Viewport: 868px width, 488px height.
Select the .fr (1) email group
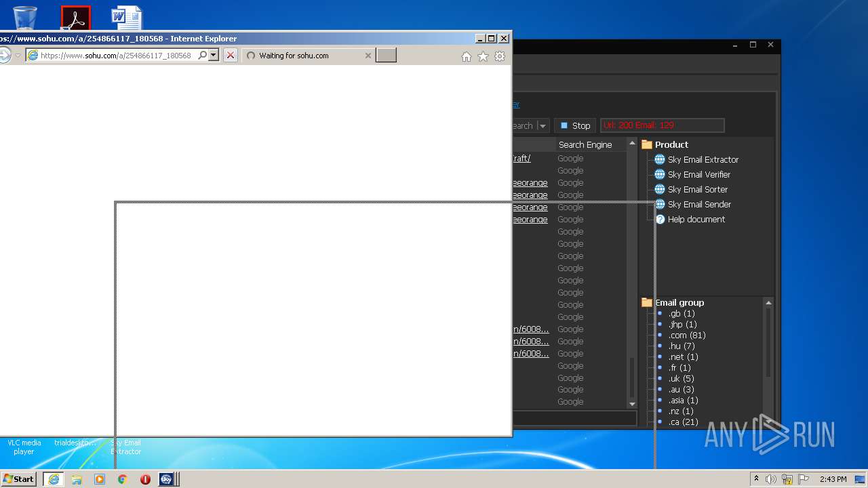point(679,368)
